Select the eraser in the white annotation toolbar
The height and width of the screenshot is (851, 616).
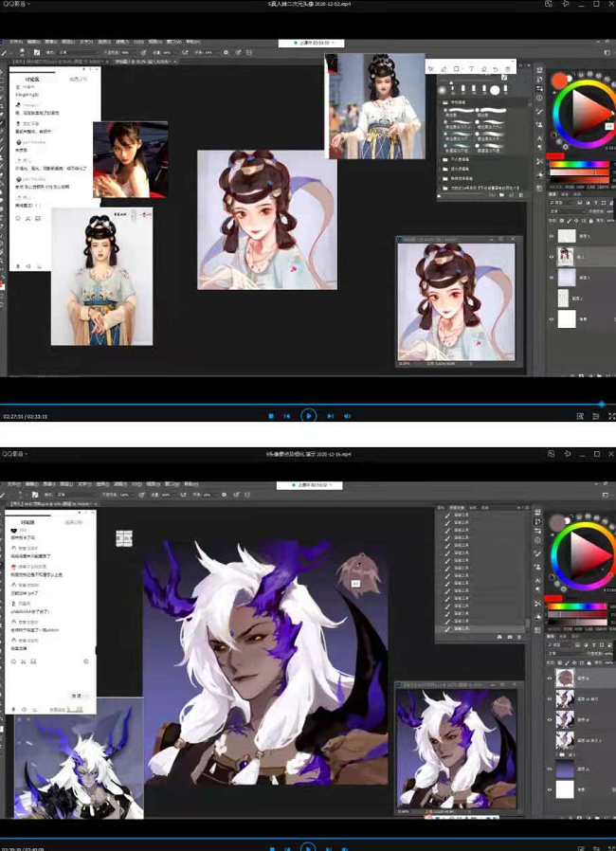tap(484, 69)
